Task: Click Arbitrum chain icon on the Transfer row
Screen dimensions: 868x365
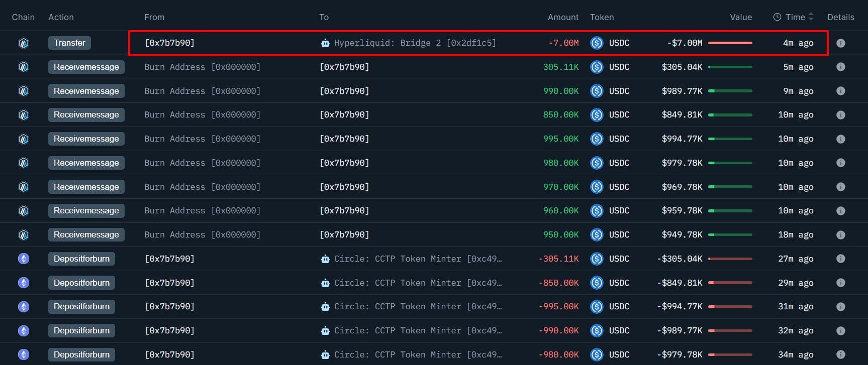Action: pyautogui.click(x=24, y=43)
